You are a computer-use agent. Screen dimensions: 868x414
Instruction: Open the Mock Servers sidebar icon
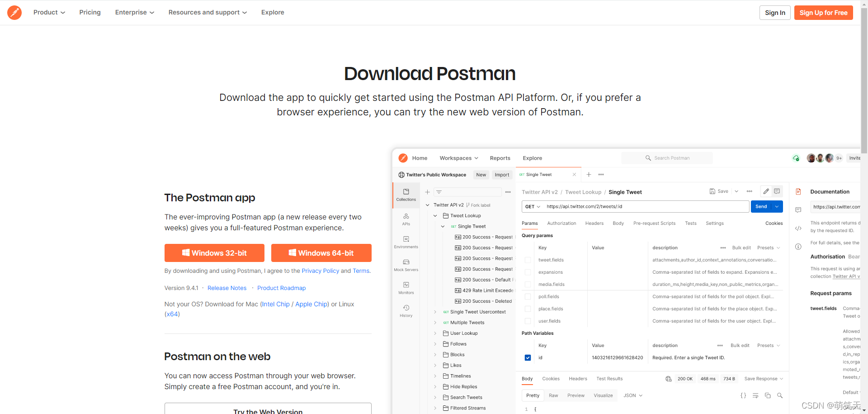[406, 265]
